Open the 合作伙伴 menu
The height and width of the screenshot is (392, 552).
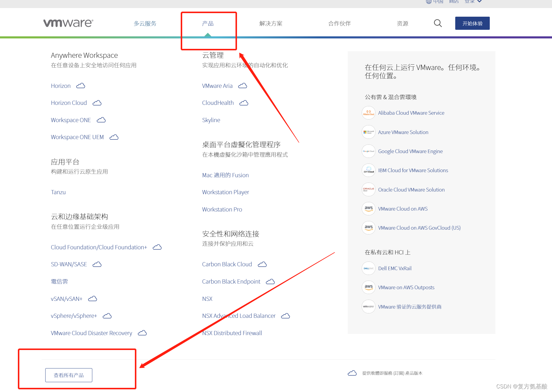point(339,24)
